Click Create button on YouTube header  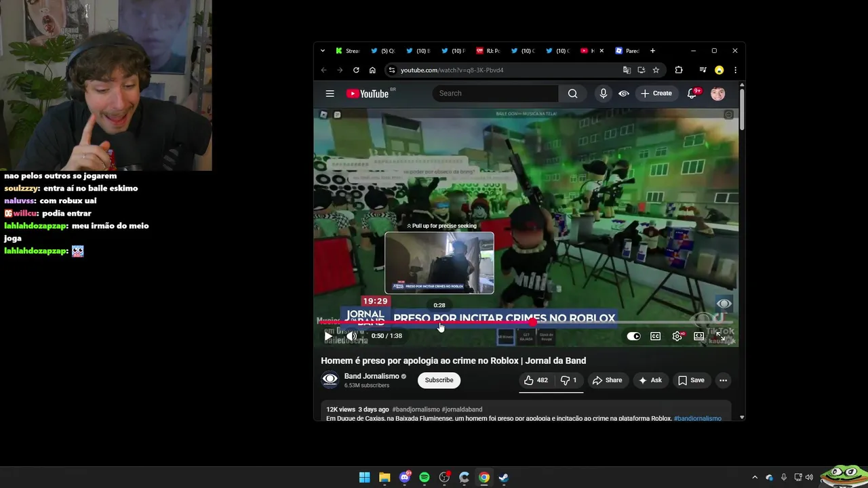(x=656, y=94)
